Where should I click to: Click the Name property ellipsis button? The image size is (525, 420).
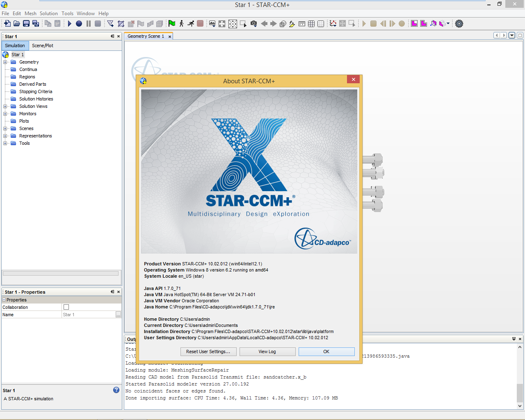[x=118, y=315]
